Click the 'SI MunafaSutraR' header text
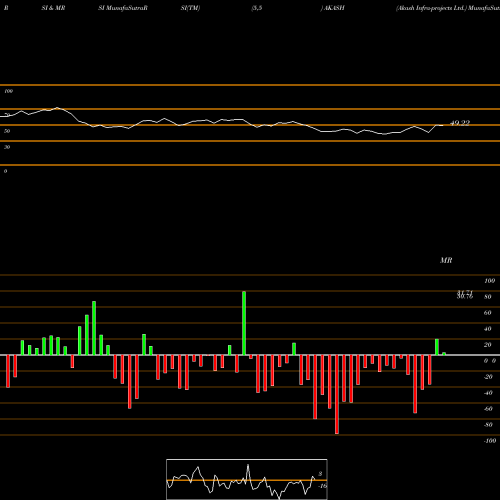The width and height of the screenshot is (500, 500). pos(123,8)
